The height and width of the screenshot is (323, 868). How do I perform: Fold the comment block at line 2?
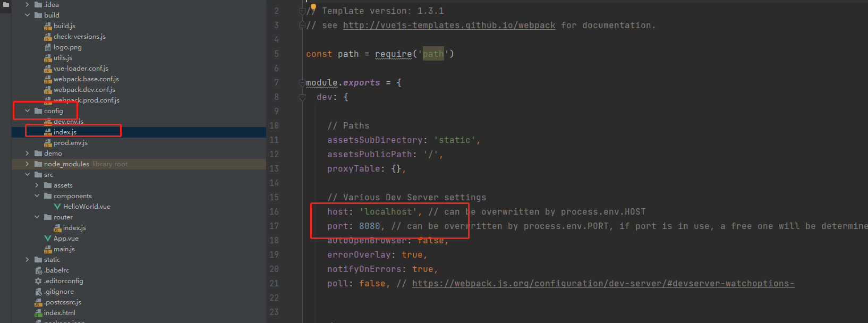[x=302, y=11]
